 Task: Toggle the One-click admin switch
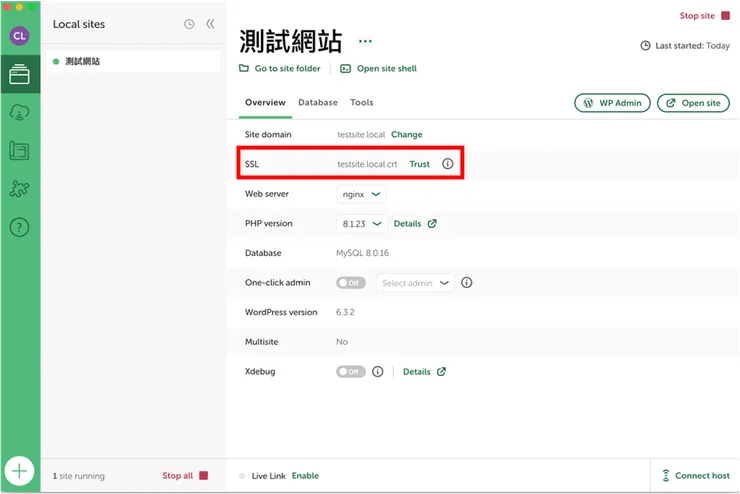pyautogui.click(x=351, y=283)
